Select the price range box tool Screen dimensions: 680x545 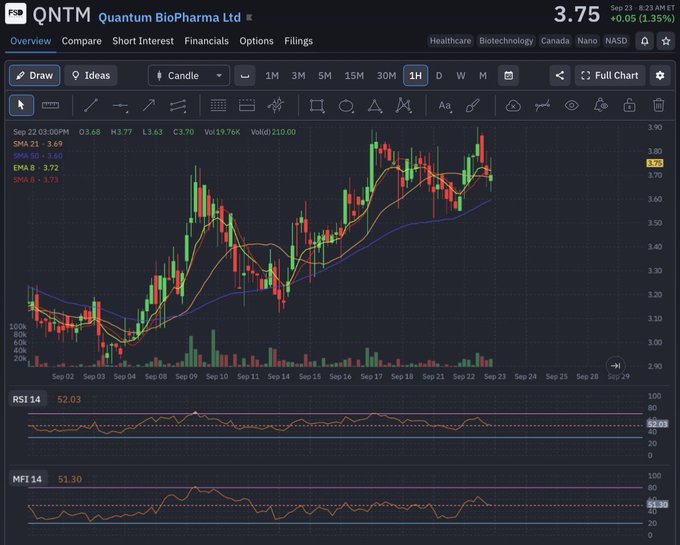pos(247,105)
